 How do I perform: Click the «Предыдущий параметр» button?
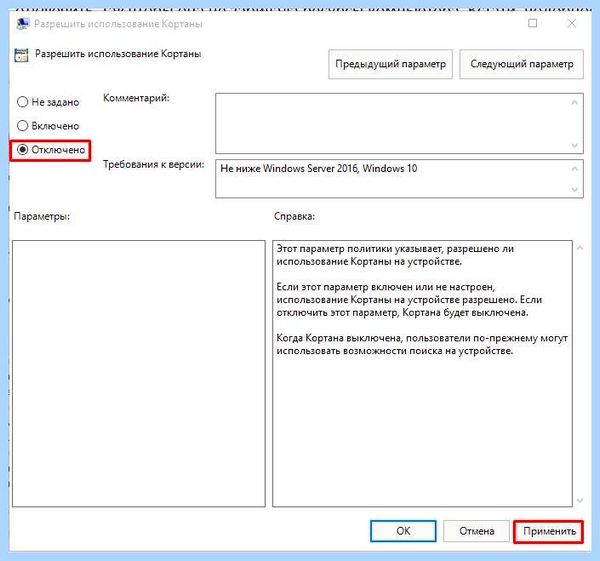390,64
